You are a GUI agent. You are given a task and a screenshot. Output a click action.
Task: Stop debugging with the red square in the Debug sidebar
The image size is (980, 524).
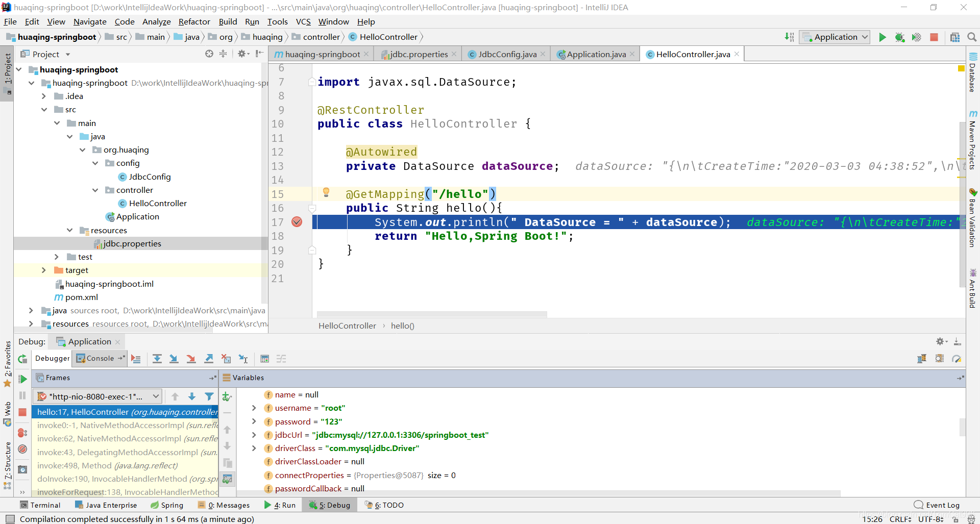coord(22,412)
